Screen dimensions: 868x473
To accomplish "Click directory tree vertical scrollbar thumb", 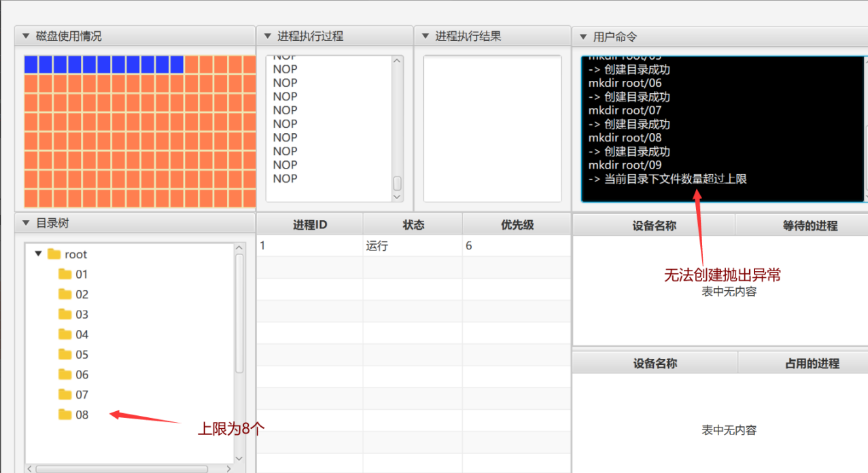I will click(x=239, y=313).
